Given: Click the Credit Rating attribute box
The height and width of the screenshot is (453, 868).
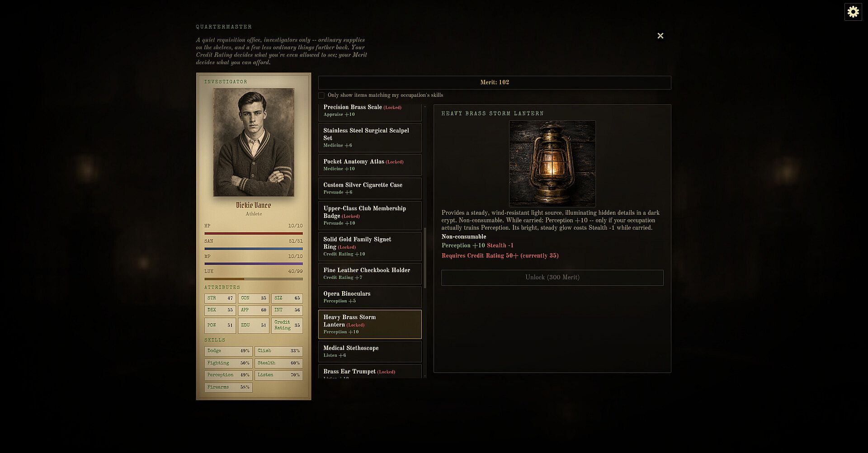Looking at the screenshot, I should point(287,325).
